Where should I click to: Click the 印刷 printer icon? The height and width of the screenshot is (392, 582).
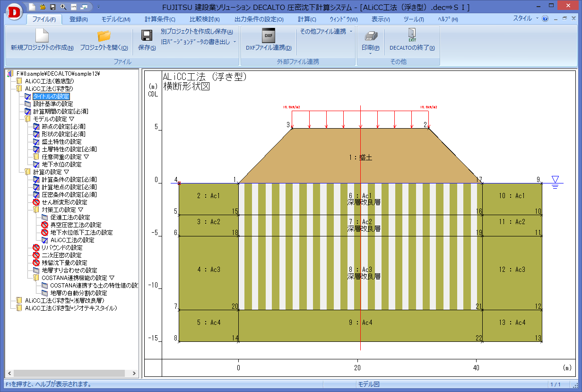click(x=370, y=36)
